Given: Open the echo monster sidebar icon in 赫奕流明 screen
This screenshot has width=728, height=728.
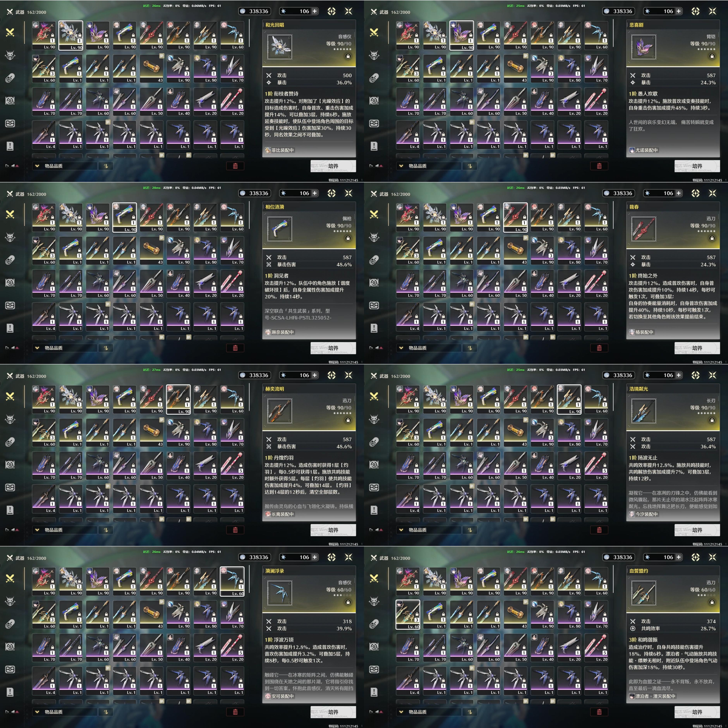Looking at the screenshot, I should (x=10, y=419).
